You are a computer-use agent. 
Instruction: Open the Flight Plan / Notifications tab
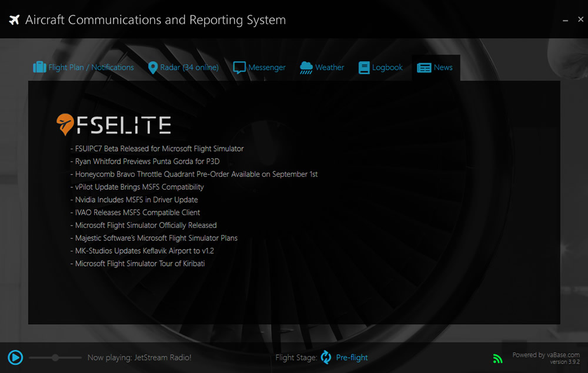tap(83, 68)
